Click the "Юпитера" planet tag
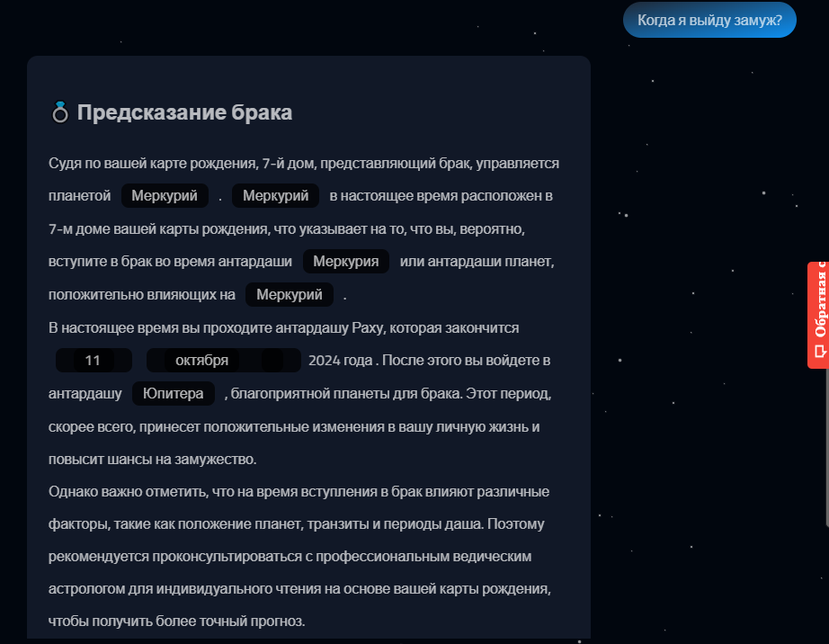This screenshot has height=644, width=829. click(174, 394)
